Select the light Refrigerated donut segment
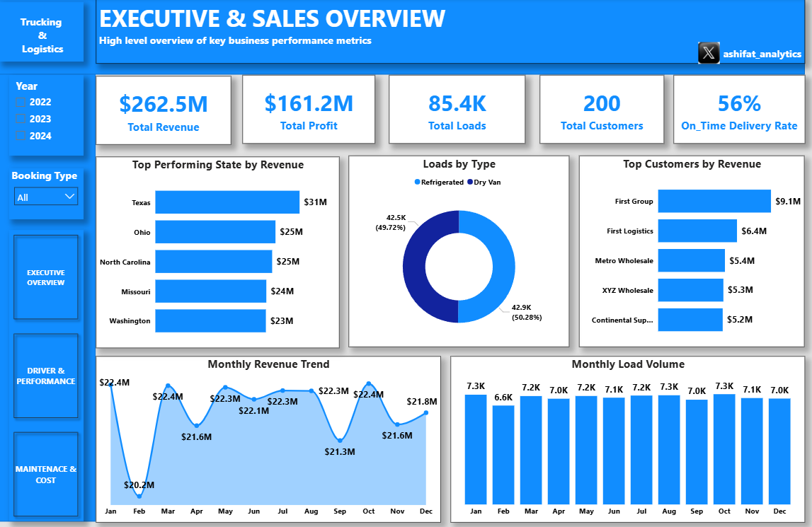The height and width of the screenshot is (527, 812). pos(503,267)
